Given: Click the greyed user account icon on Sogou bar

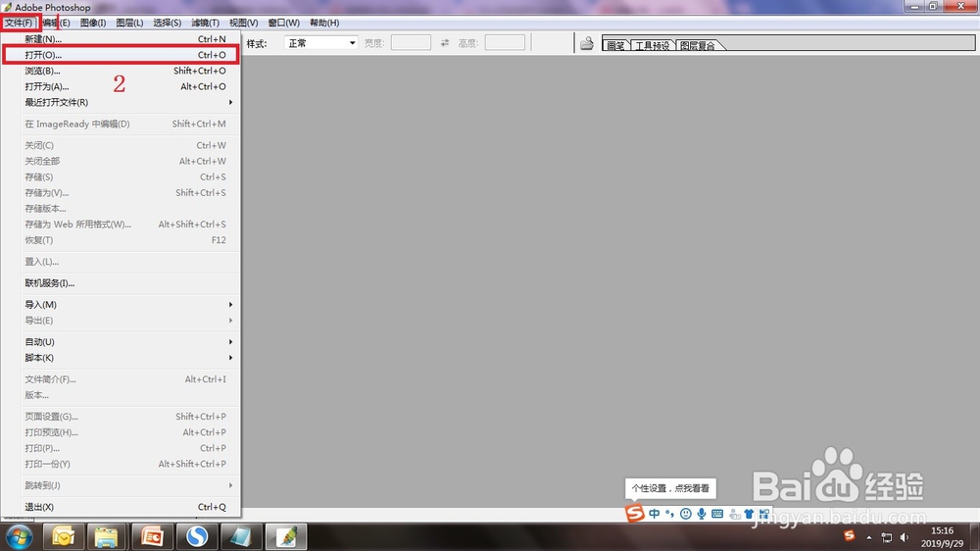Looking at the screenshot, I should (x=734, y=514).
